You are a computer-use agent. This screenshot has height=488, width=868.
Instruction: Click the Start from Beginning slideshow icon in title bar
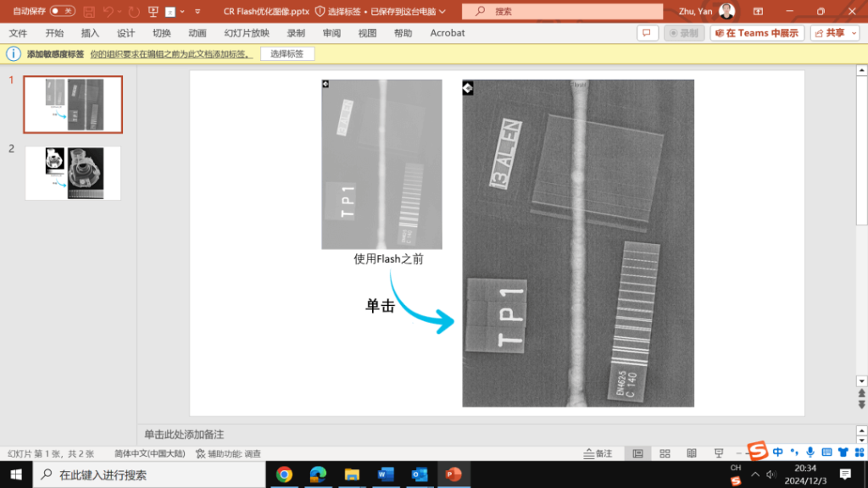153,12
